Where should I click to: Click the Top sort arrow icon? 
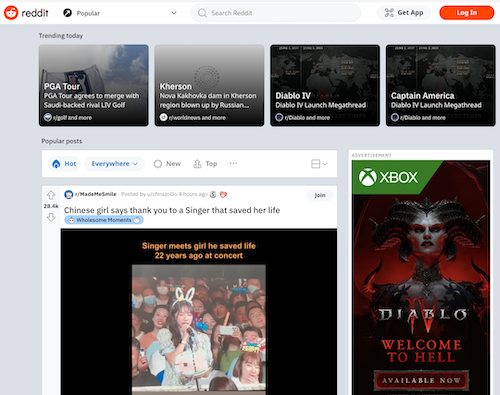197,164
